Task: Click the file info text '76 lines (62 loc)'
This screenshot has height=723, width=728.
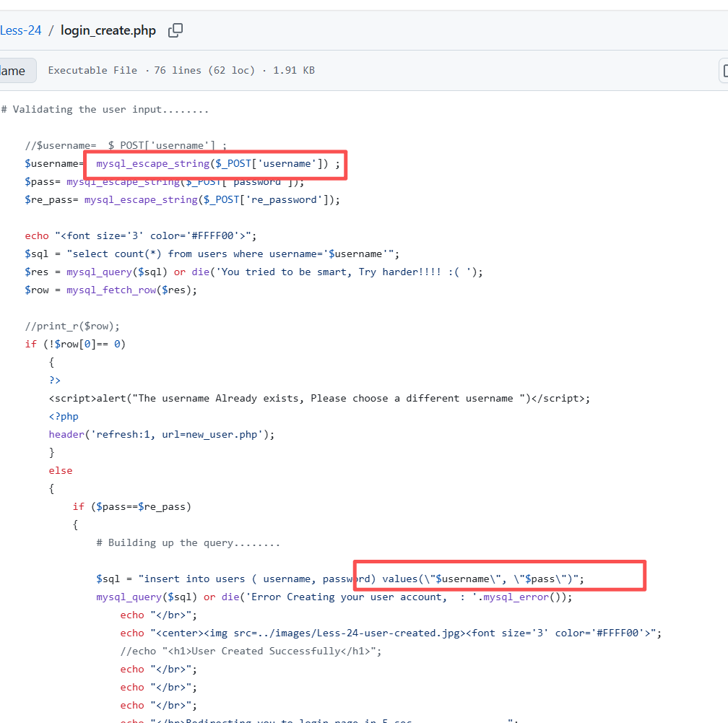Action: tap(204, 71)
